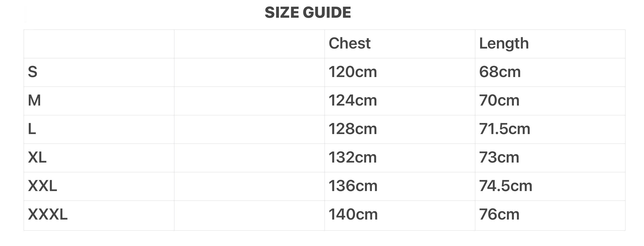Select the XXL size row label
This screenshot has height=246, width=644.
(42, 186)
